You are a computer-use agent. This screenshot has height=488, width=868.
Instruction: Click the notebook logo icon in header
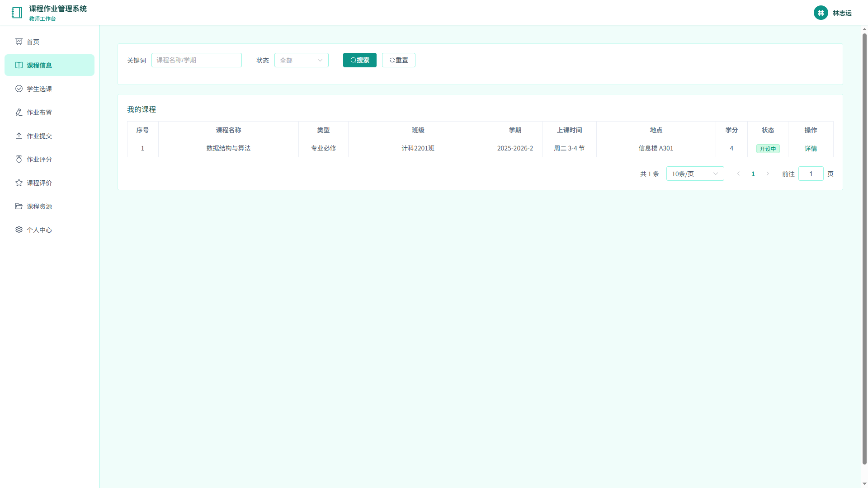17,13
